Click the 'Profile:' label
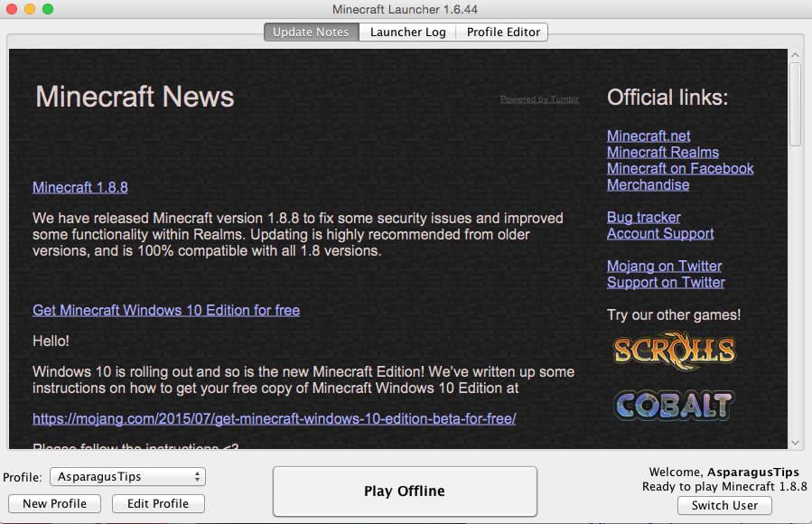This screenshot has width=812, height=524. [23, 477]
